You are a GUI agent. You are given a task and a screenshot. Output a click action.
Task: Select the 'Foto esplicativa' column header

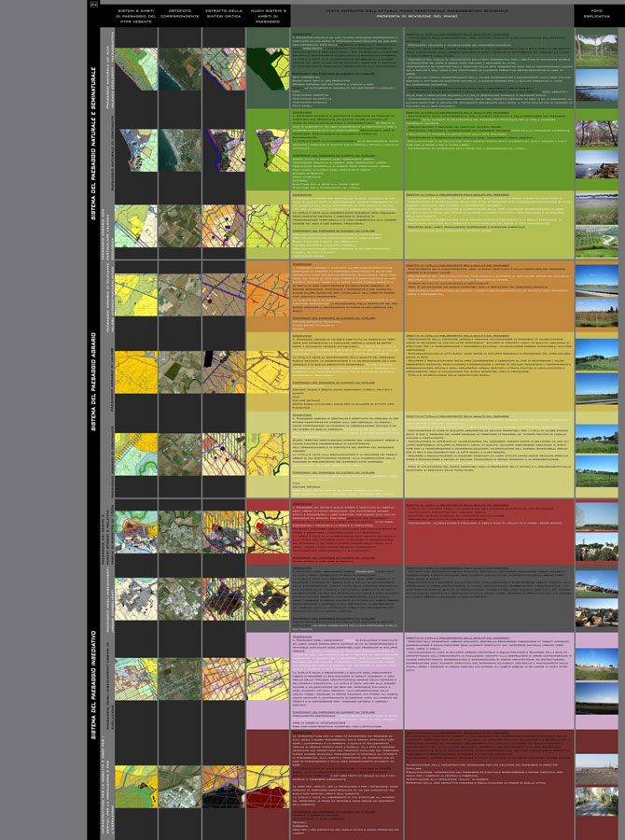[596, 15]
